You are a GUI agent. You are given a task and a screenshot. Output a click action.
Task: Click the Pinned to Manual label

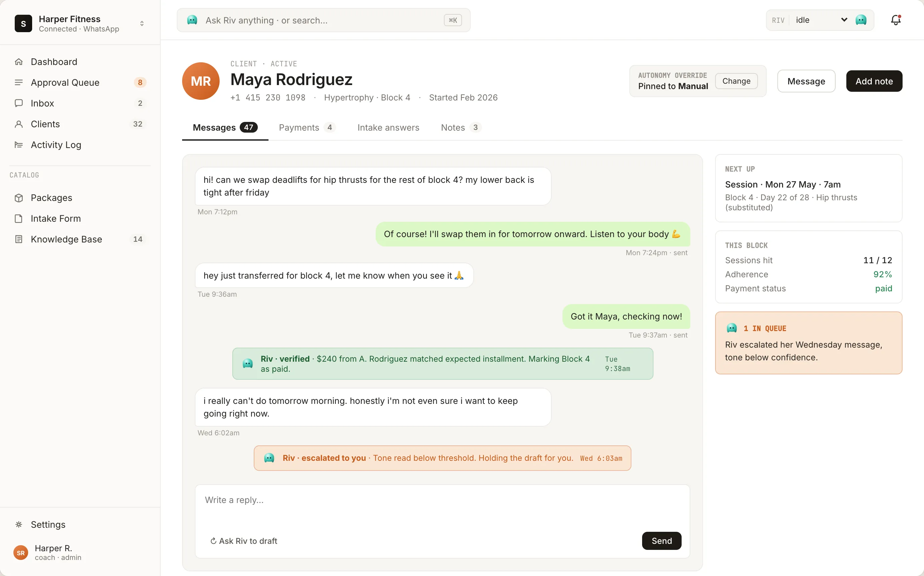(673, 86)
